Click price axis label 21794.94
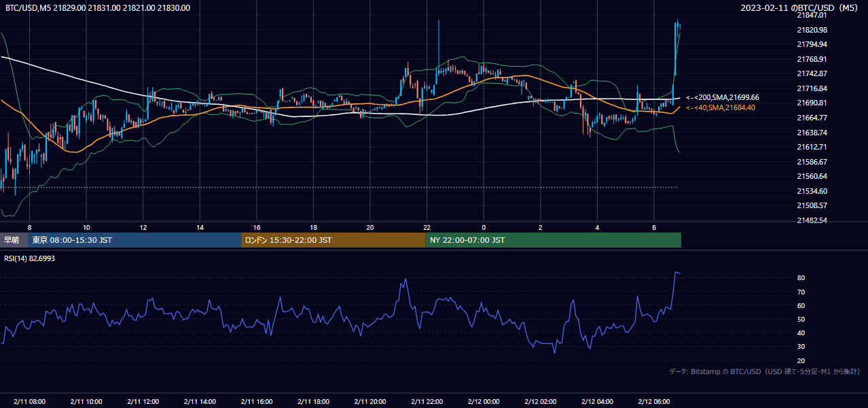Viewport: 868px width, 408px height. 812,44
